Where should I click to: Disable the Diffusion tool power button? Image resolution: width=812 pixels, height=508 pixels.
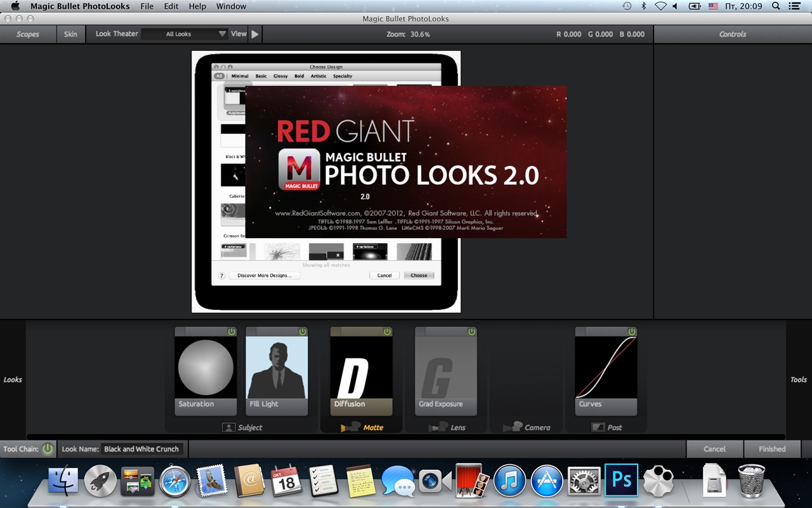[x=387, y=331]
